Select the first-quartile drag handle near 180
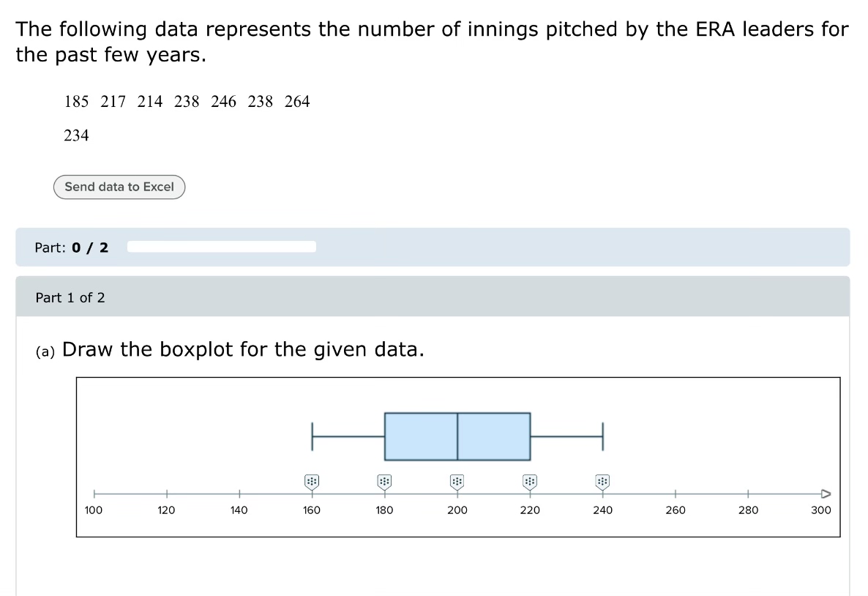Viewport: 868px width, 596px height. (x=384, y=481)
